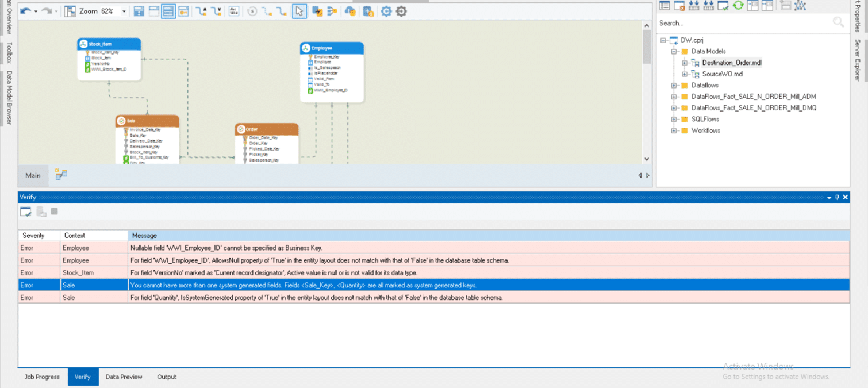The width and height of the screenshot is (868, 388).
Task: Select the pointer cursor tool
Action: tap(299, 11)
